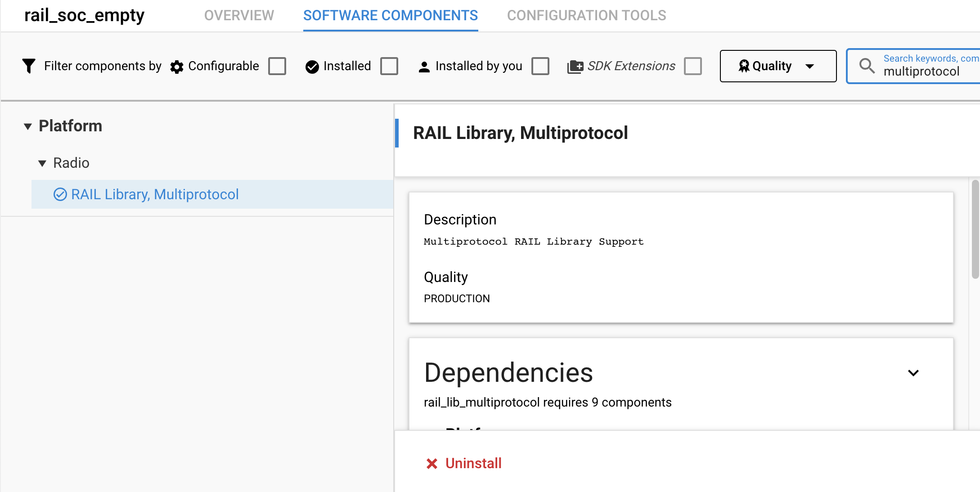Select RAIL Library, Multiprotocol in the tree

tap(155, 194)
